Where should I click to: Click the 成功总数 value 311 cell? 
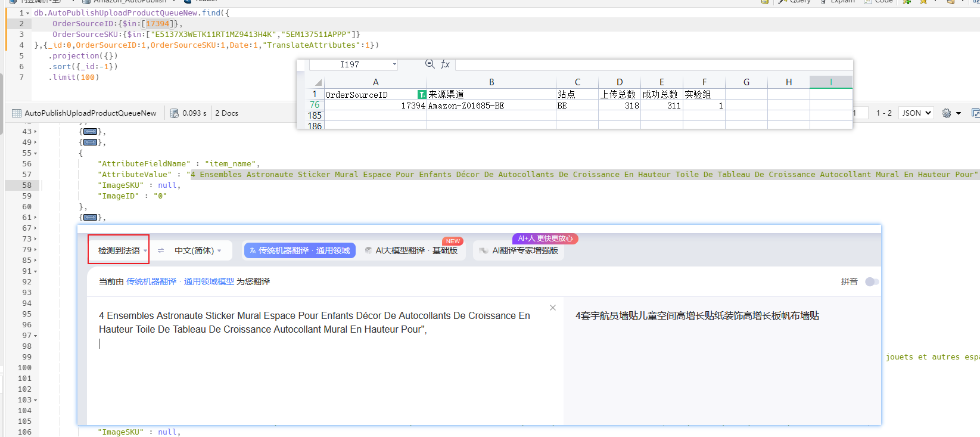[x=662, y=106]
